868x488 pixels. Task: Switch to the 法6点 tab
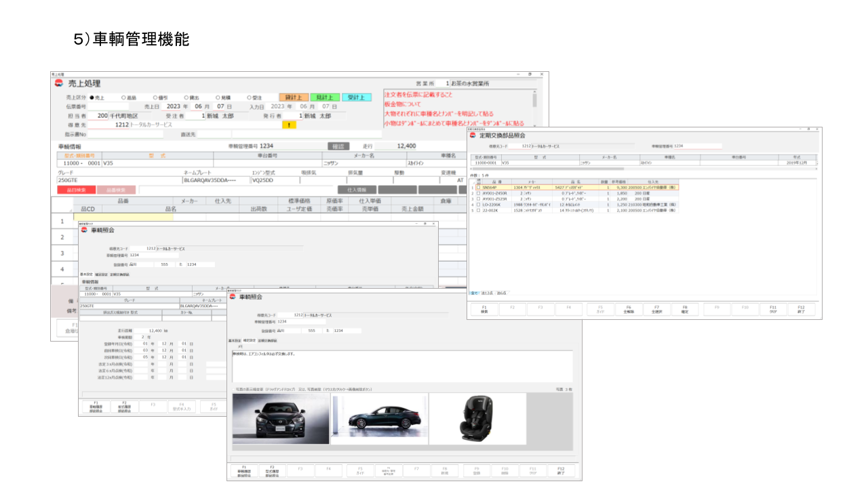tap(500, 293)
